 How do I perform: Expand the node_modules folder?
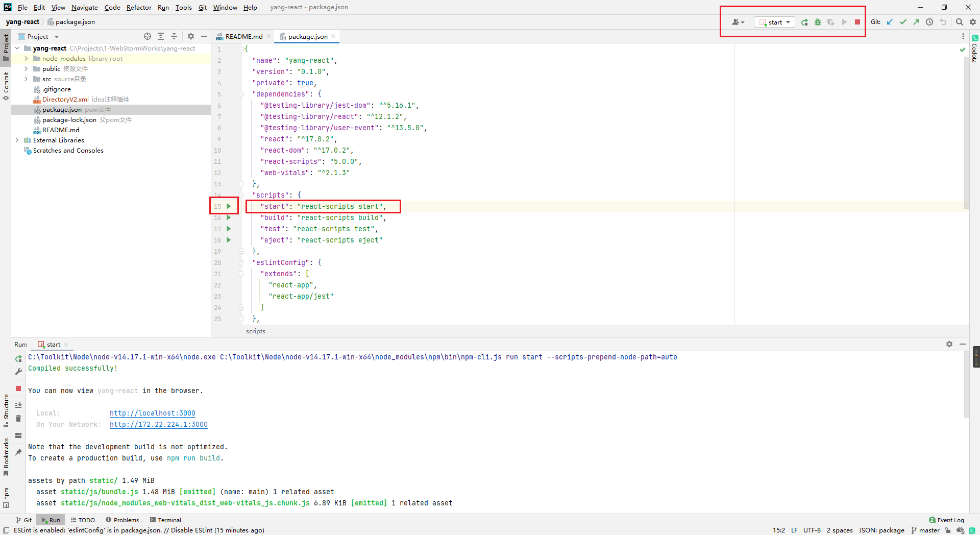coord(26,58)
